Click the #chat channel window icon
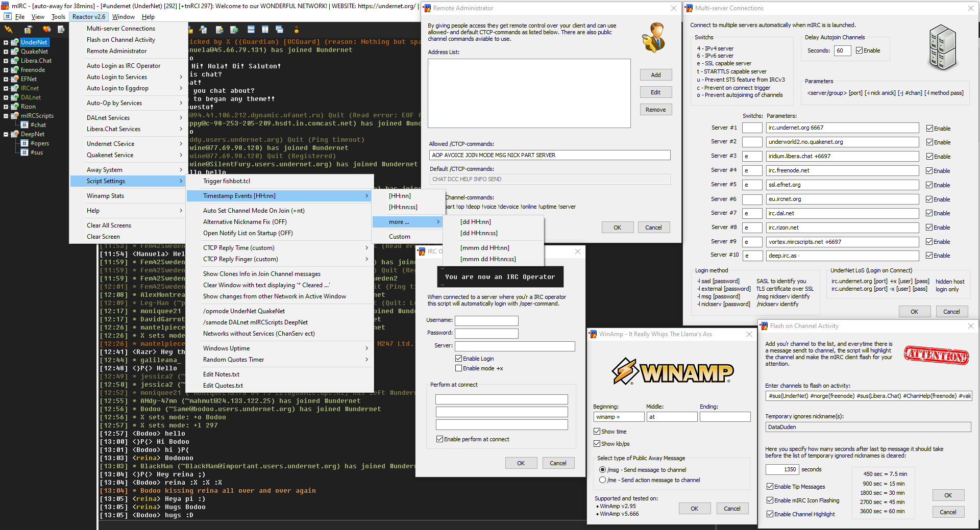Image resolution: width=980 pixels, height=530 pixels. (24, 125)
